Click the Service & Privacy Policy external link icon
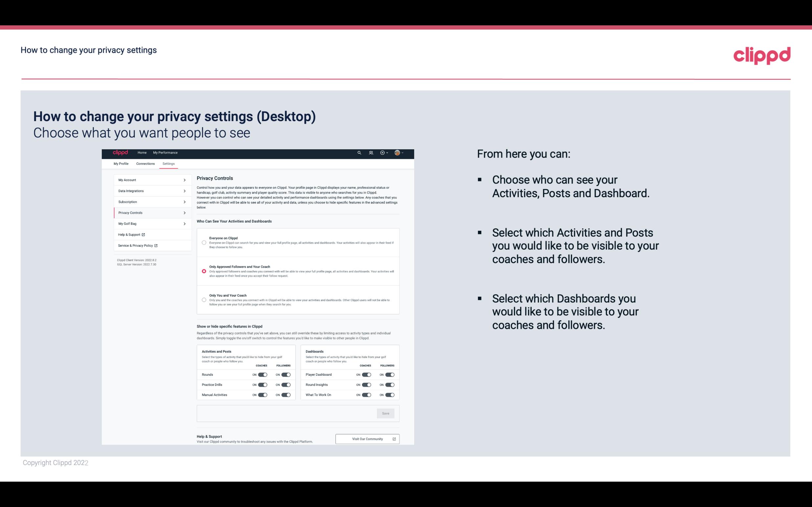The image size is (812, 507). point(157,245)
